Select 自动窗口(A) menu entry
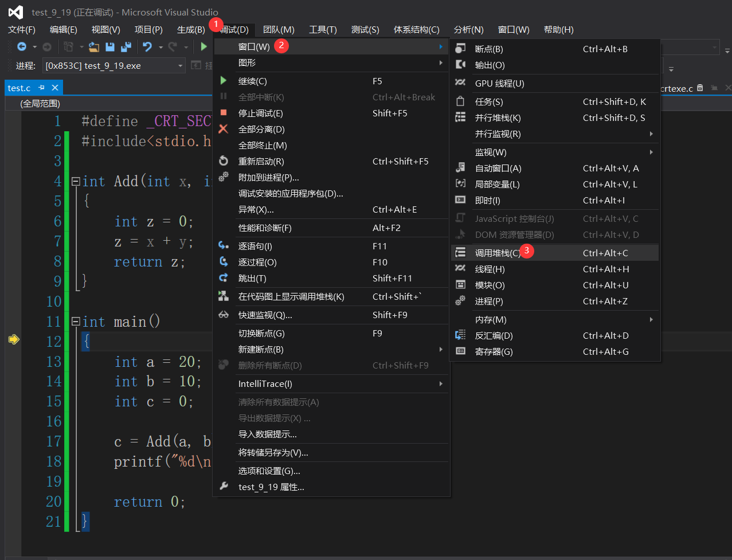 (555, 168)
